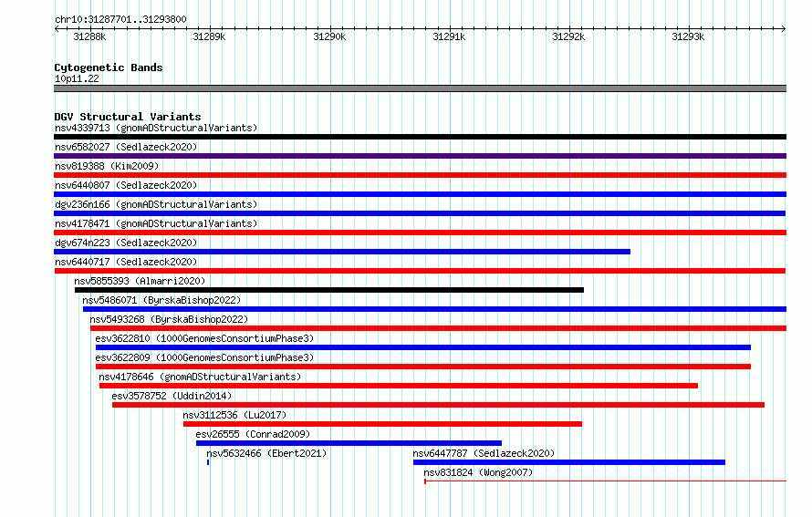This screenshot has width=812, height=517.
Task: Click the red nsv6440717 variant bar
Action: click(420, 271)
